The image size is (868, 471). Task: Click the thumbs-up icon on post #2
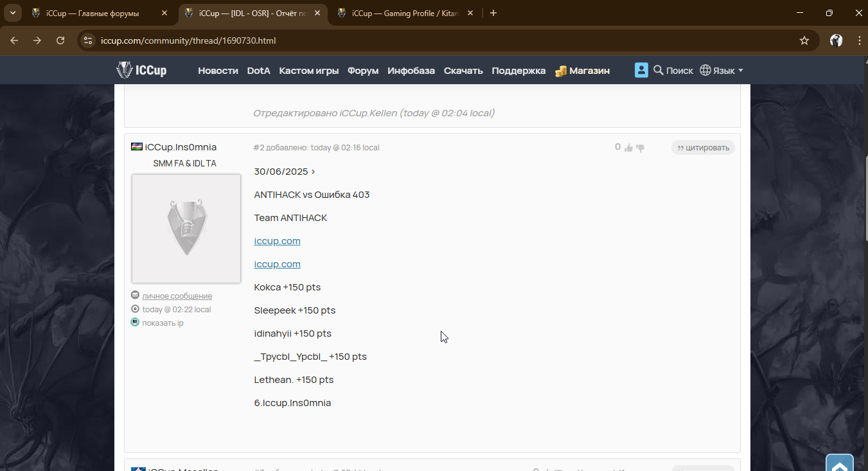pyautogui.click(x=628, y=148)
